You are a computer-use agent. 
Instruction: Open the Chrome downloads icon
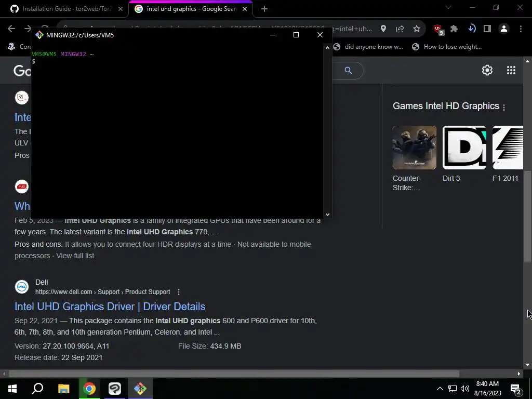(x=471, y=29)
